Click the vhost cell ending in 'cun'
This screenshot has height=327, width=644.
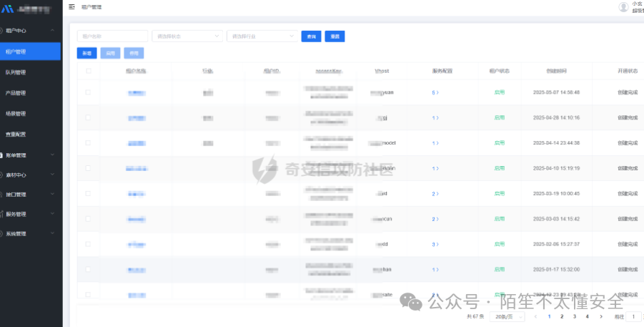coord(382,219)
